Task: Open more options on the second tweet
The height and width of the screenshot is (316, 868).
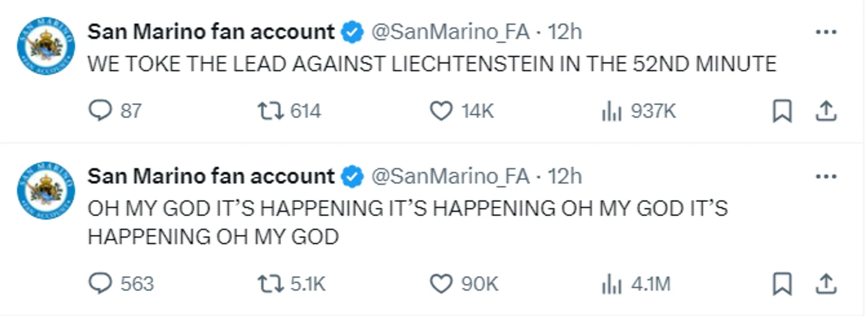Action: pyautogui.click(x=826, y=176)
